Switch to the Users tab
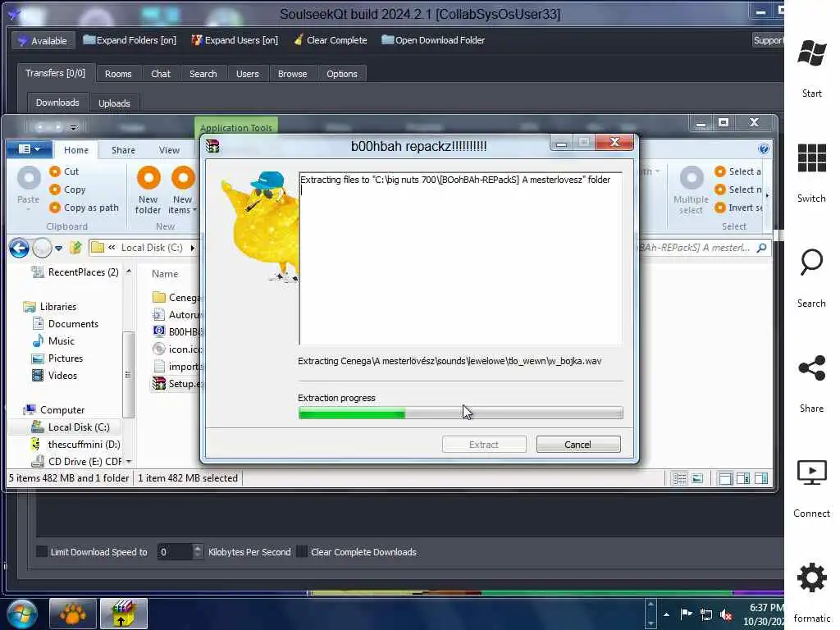Image resolution: width=840 pixels, height=630 pixels. [248, 74]
